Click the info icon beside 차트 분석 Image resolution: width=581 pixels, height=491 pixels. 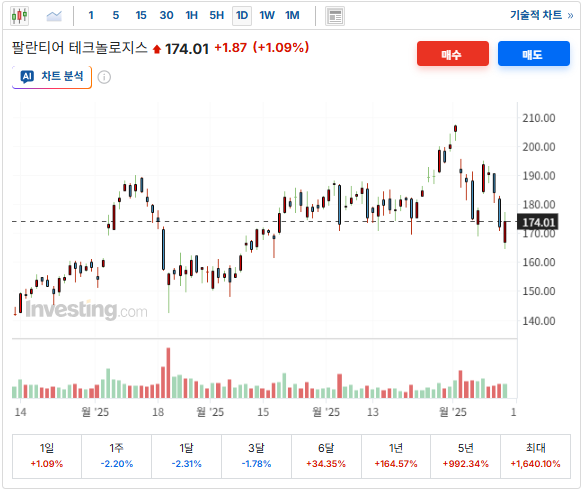click(104, 77)
